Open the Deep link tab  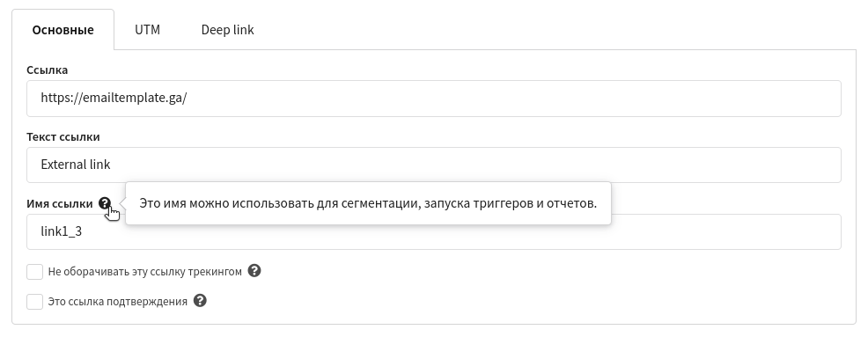click(x=227, y=29)
